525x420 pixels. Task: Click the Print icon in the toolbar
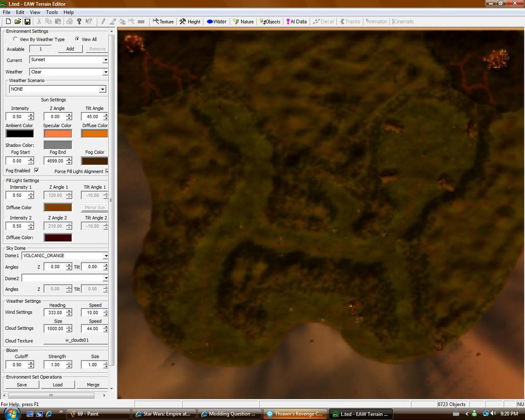70,22
